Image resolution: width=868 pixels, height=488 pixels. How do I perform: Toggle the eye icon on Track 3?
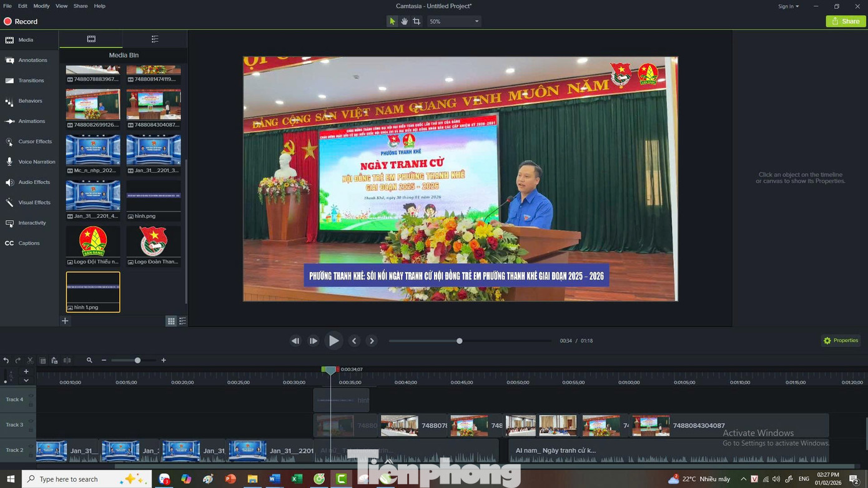pyautogui.click(x=31, y=421)
